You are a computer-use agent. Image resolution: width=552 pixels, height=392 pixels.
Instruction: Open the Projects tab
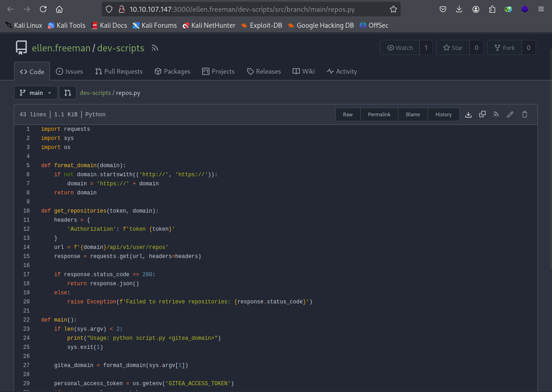pyautogui.click(x=219, y=71)
